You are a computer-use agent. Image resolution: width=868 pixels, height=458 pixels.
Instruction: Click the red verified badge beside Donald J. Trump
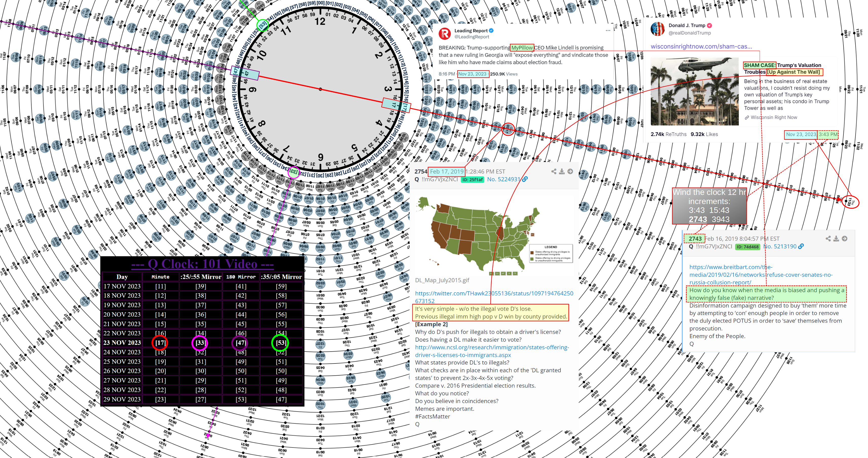tap(709, 25)
